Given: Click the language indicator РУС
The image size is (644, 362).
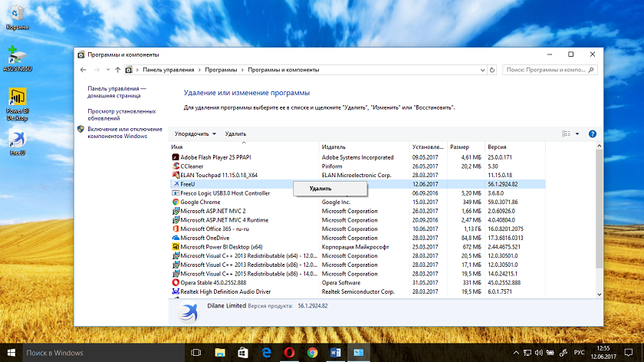Looking at the screenshot, I should [579, 353].
